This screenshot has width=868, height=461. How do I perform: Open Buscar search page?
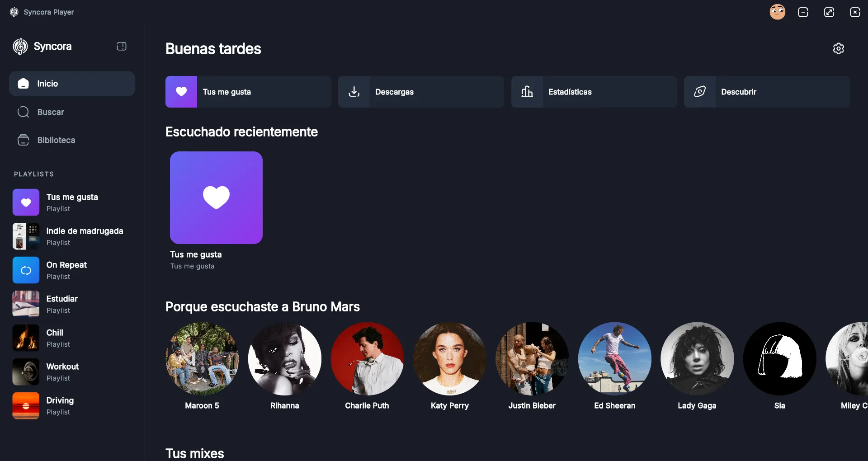pos(72,112)
